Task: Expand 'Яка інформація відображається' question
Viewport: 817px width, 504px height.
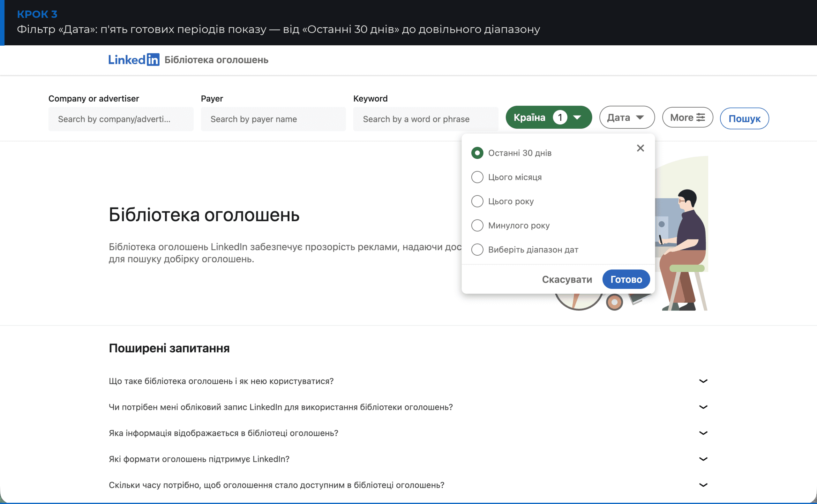Action: click(408, 433)
